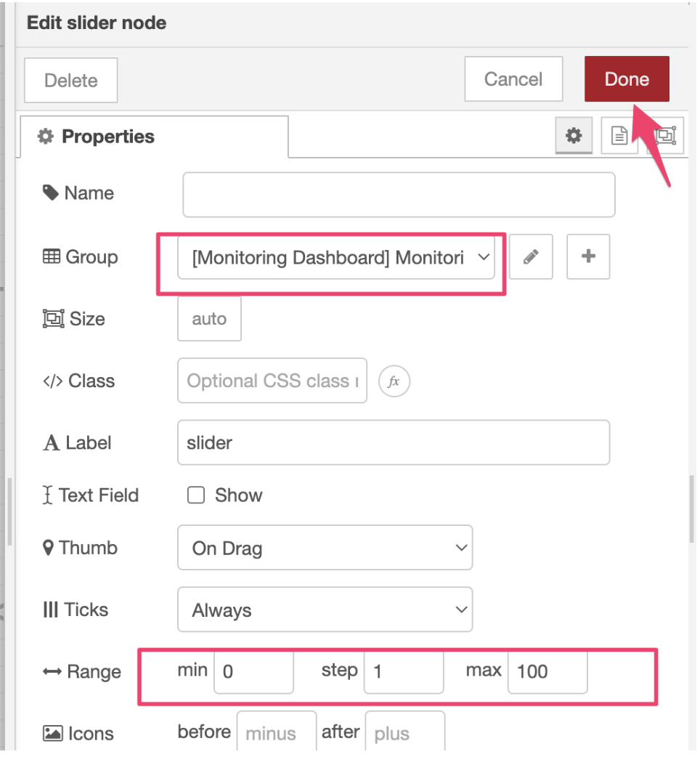Viewport: 700px width, 757px height.
Task: Open node description document icon
Action: point(619,136)
